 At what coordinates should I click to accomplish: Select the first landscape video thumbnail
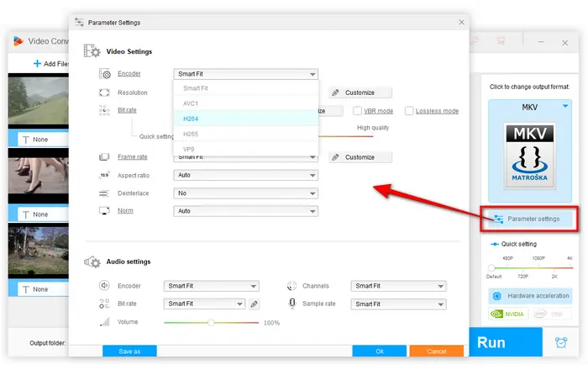tap(39, 101)
